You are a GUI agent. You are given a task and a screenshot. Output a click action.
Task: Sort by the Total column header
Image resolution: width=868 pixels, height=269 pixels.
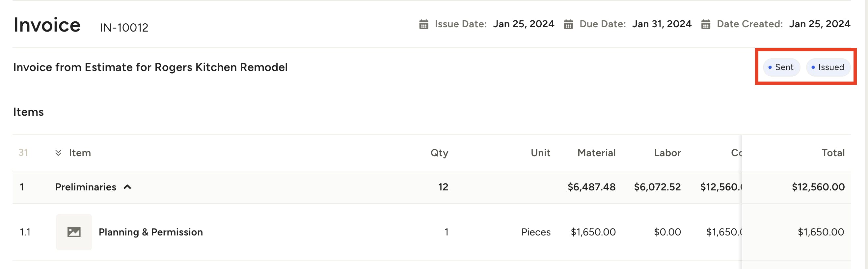[x=833, y=153]
